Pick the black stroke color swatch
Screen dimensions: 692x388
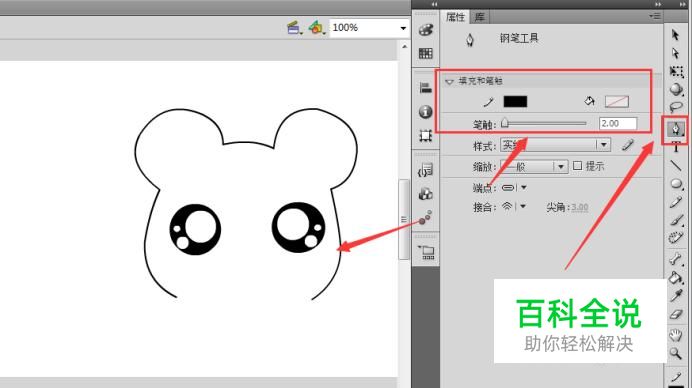click(x=515, y=102)
